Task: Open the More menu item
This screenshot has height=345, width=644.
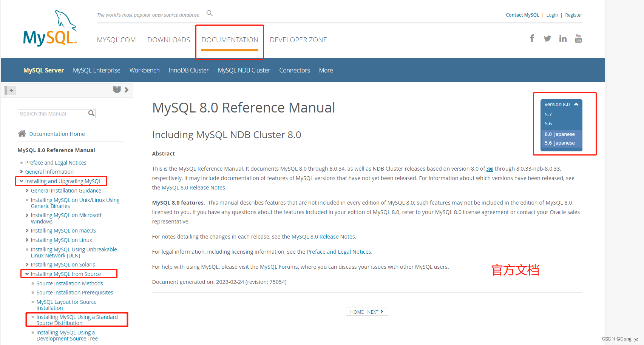Action: tap(326, 70)
